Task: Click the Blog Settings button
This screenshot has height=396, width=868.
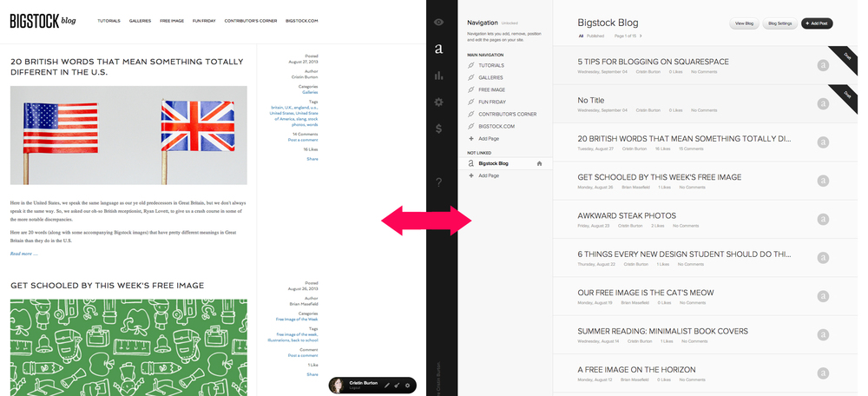Action: 780,23
